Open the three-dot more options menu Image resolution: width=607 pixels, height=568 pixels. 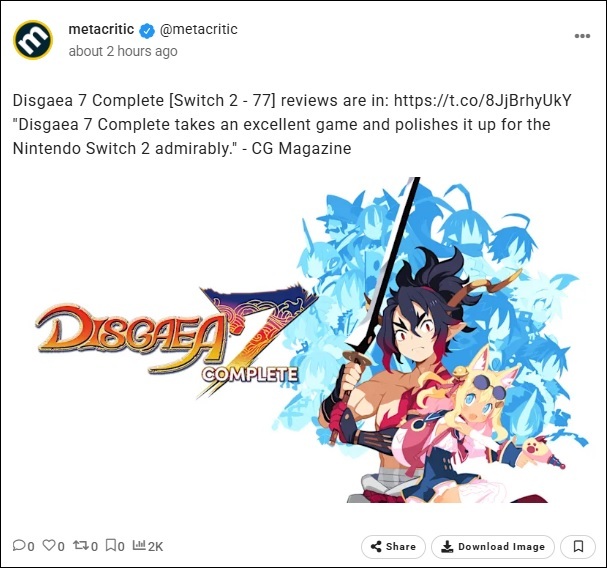[x=582, y=36]
